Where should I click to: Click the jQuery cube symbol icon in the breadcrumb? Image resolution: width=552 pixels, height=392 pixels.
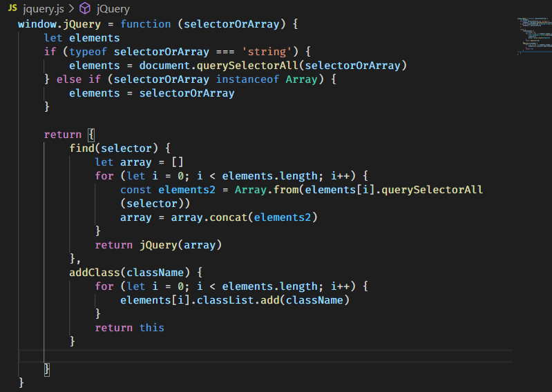(x=85, y=8)
